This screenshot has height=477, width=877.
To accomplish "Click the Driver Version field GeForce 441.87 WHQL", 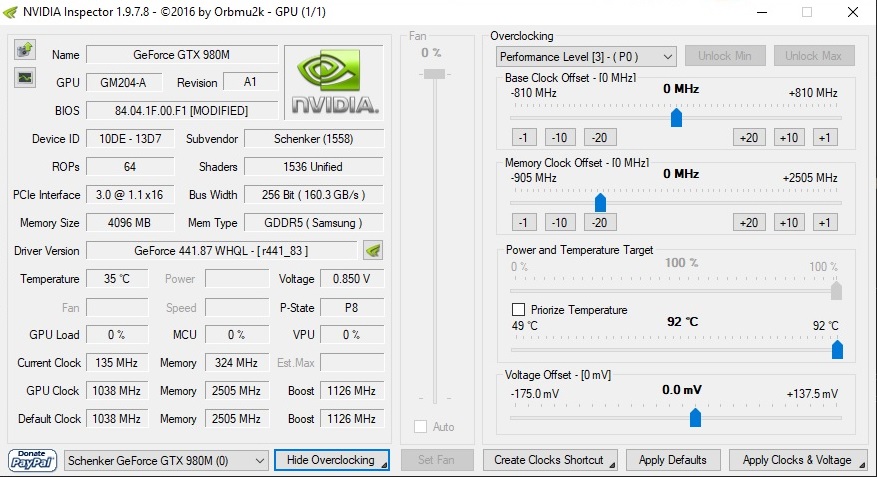I will 221,251.
